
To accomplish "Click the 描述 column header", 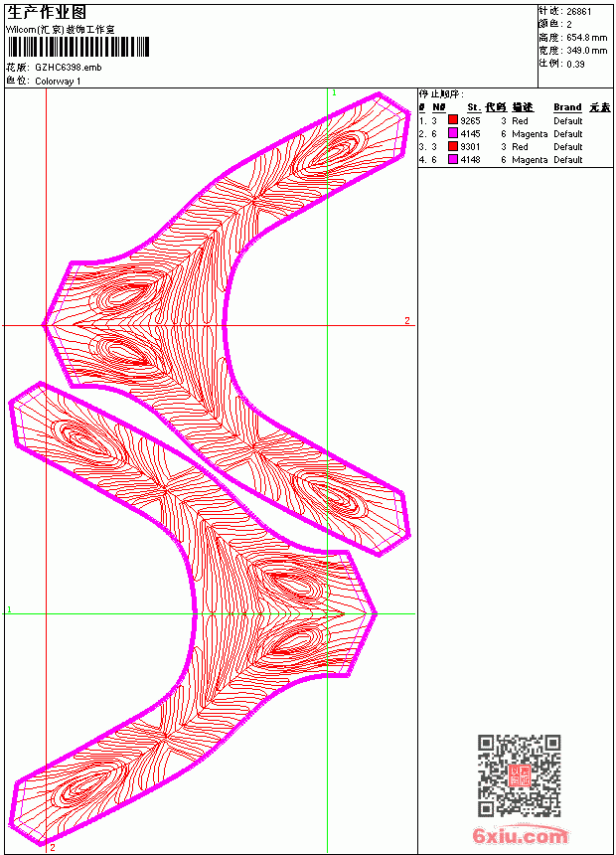I will (523, 107).
